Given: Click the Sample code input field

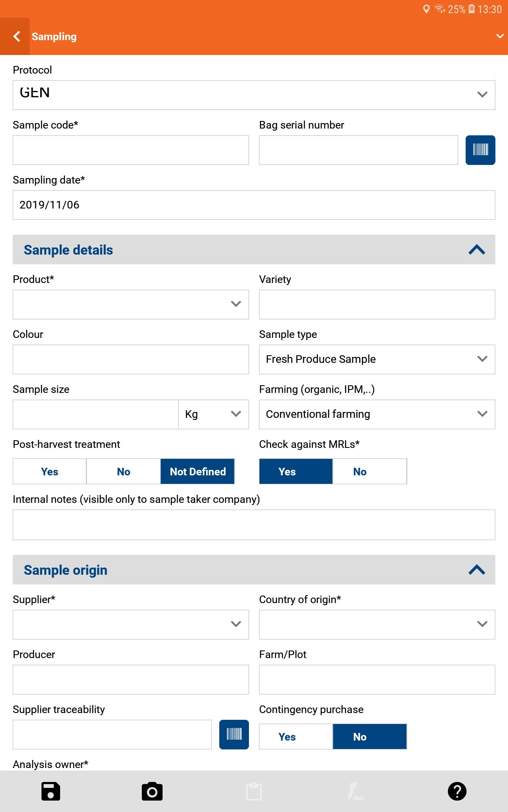Looking at the screenshot, I should (x=130, y=150).
